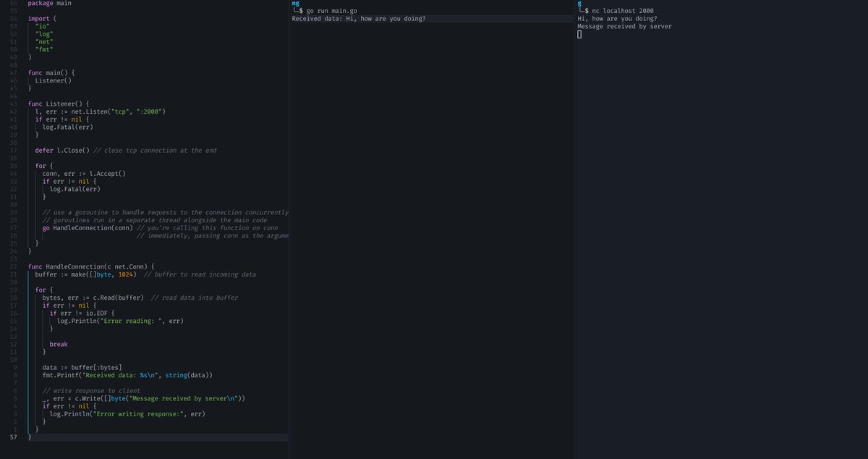Click the 'func main() {' declaration
The width and height of the screenshot is (868, 459).
tap(51, 73)
